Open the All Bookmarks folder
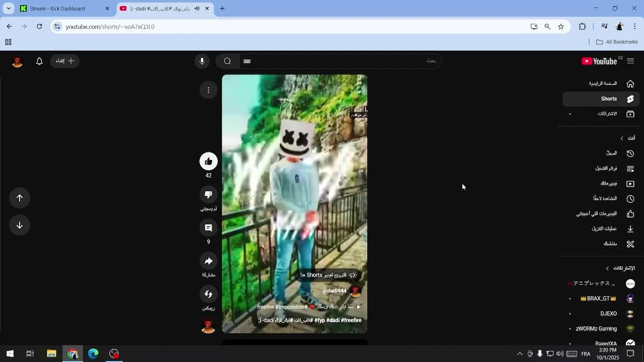Screen dimensions: 644x362 pyautogui.click(x=617, y=42)
